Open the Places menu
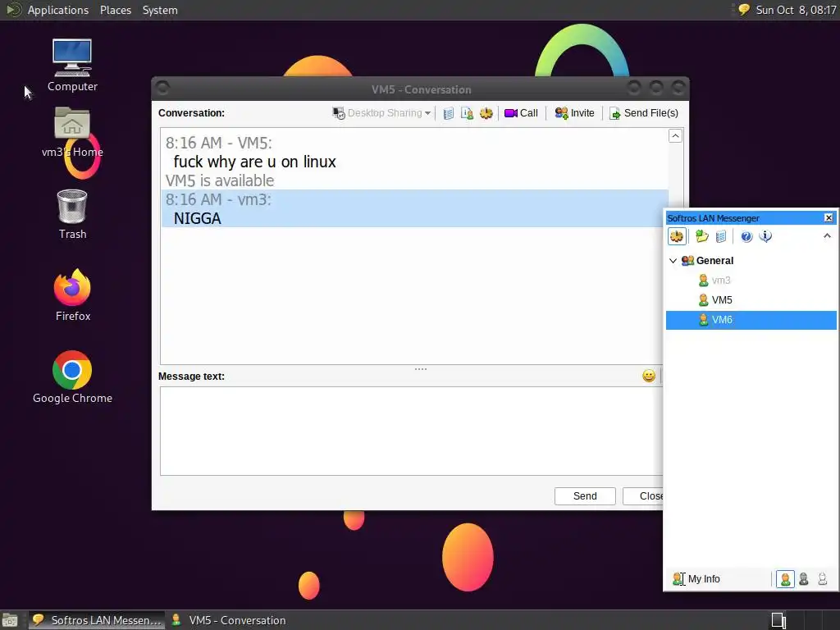This screenshot has width=840, height=630. point(115,10)
